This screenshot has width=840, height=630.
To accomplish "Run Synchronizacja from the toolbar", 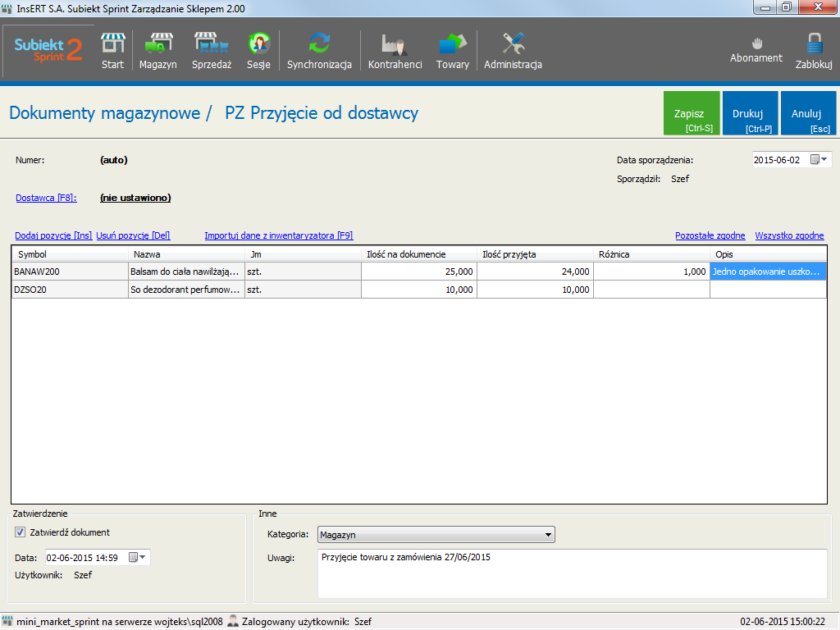I will [319, 51].
